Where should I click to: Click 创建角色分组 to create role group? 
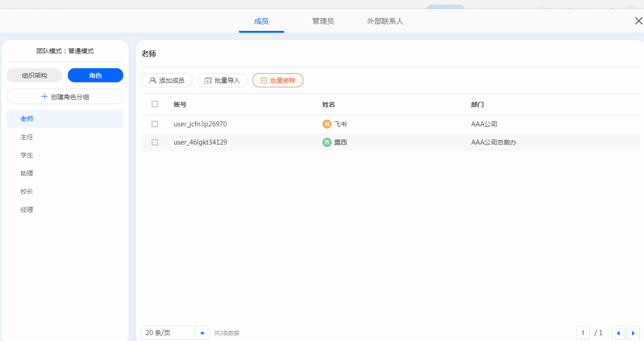click(65, 96)
